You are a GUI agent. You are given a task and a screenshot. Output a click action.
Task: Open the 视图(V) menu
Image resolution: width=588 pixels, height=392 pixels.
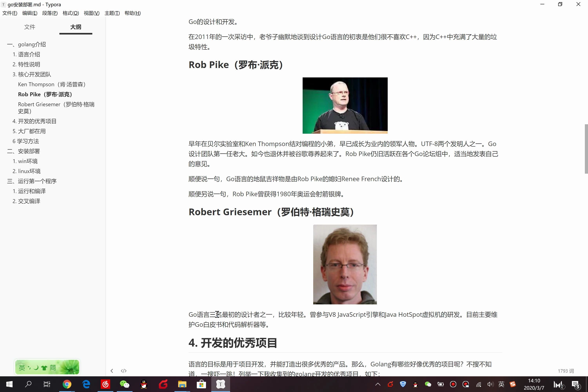coord(92,13)
